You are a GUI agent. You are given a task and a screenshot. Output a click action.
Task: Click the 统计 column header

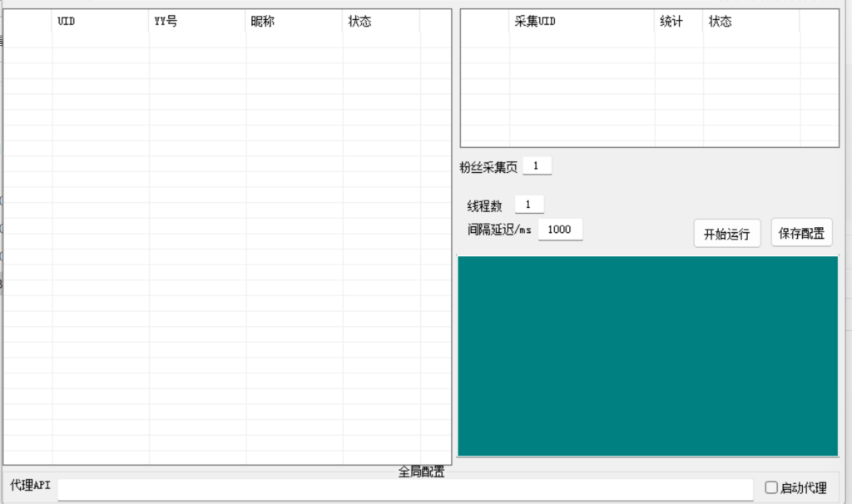(x=678, y=21)
